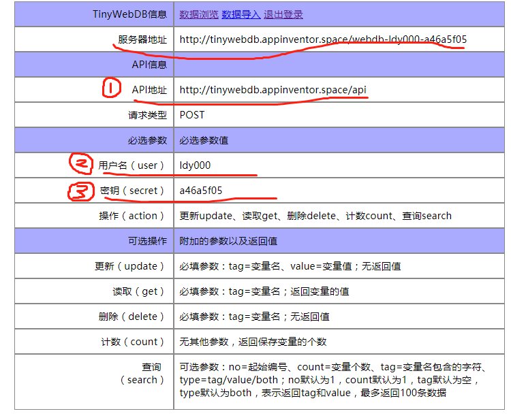Open the 数据导入 link
511x420 pixels.
241,14
